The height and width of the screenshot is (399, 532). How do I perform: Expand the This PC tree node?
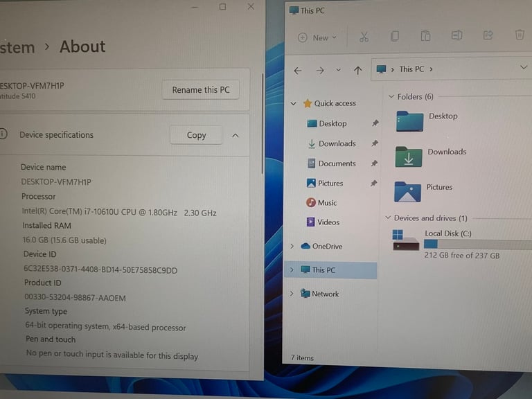[x=292, y=269]
